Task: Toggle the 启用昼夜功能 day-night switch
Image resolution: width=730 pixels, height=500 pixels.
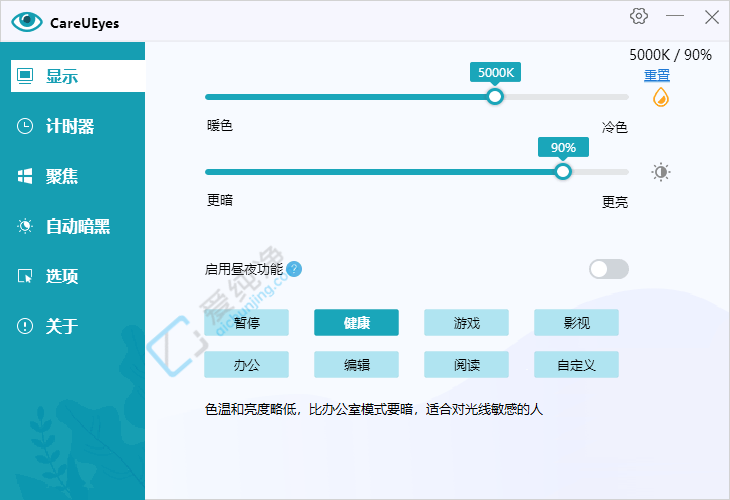Action: point(608,269)
